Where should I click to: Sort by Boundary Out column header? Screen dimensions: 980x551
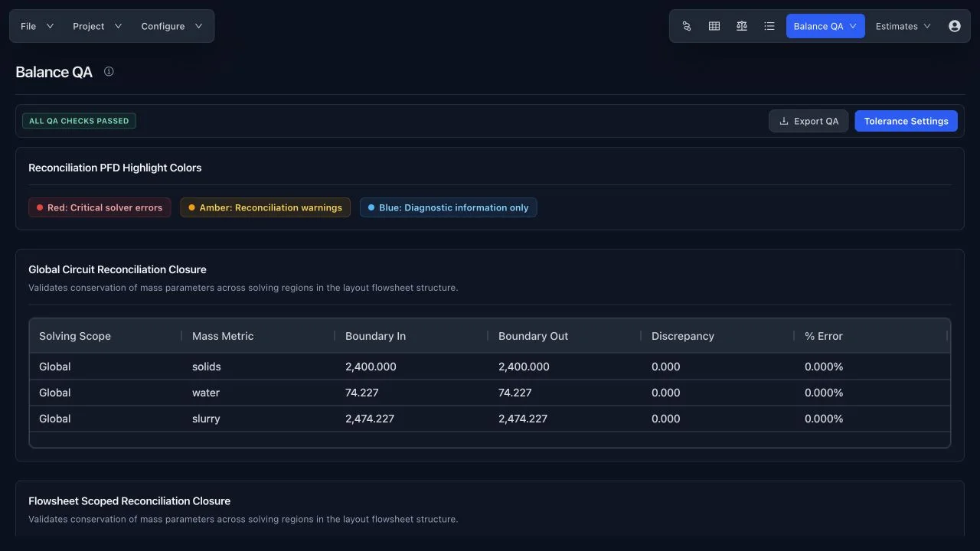tap(564, 336)
